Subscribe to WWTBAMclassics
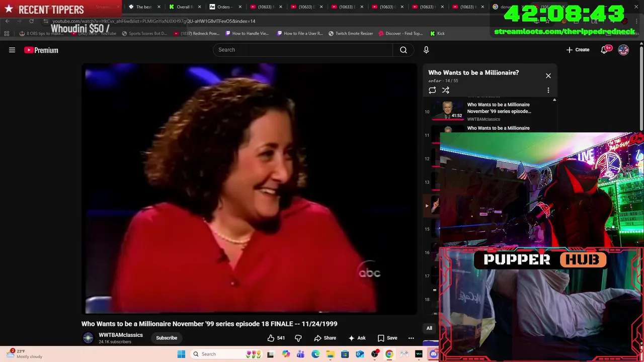The image size is (644, 362). click(x=167, y=338)
